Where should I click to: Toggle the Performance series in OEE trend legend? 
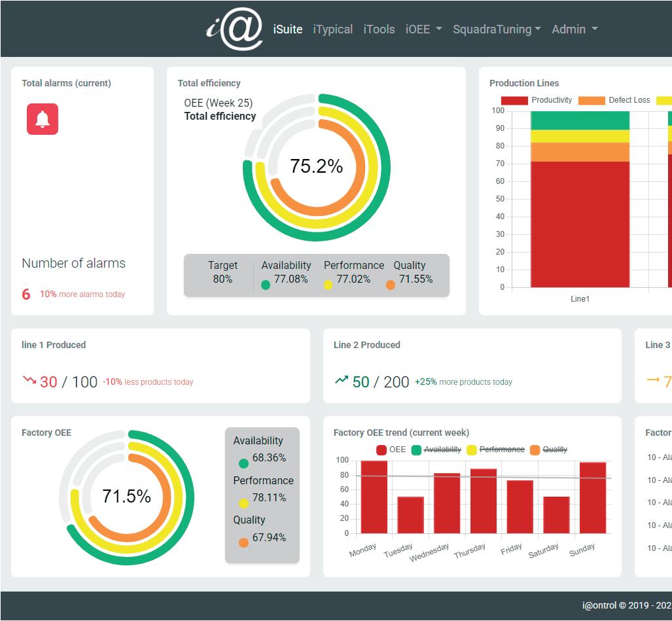click(495, 450)
